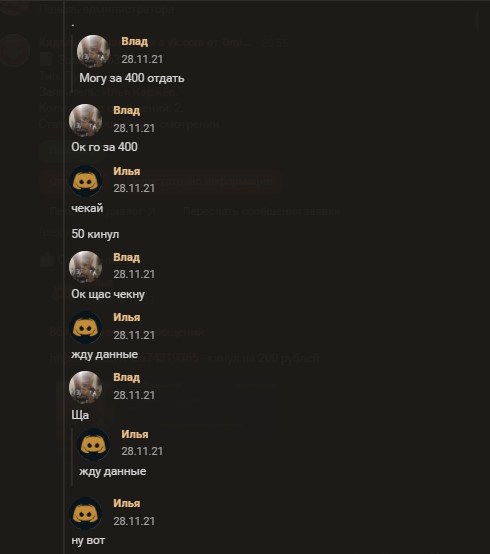490x554 pixels.
Task: Open Влад's avatar above 'Ок щас чекну'
Action: (x=85, y=267)
